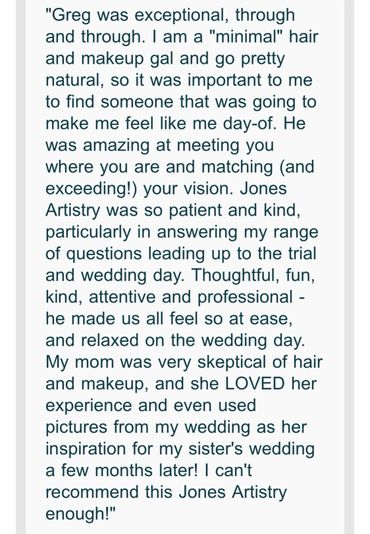Click the word "professional" in the review
The width and height of the screenshot is (370, 534).
pos(245,298)
